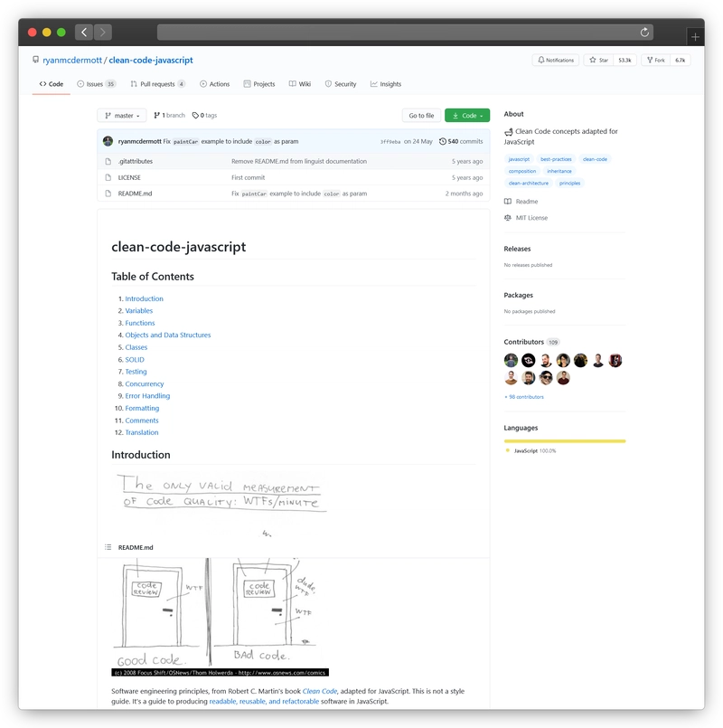View the 6.7k forks count
The image size is (723, 728).
[x=680, y=60]
